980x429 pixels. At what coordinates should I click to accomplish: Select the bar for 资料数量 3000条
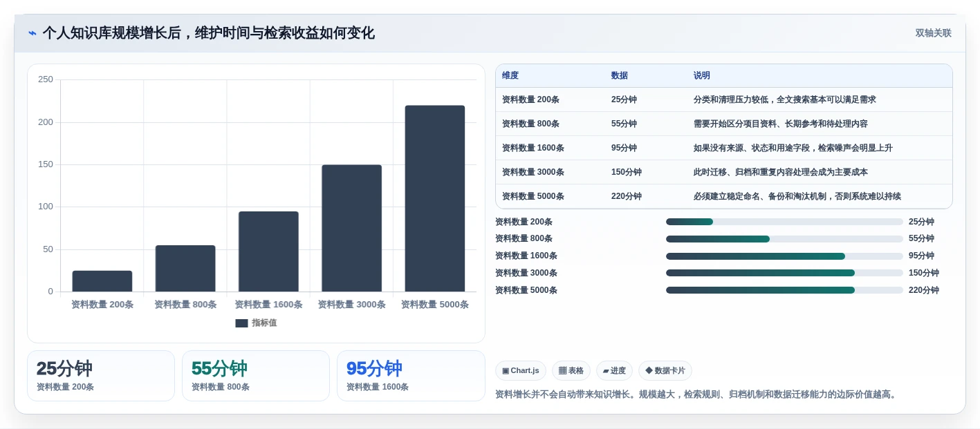[351, 228]
